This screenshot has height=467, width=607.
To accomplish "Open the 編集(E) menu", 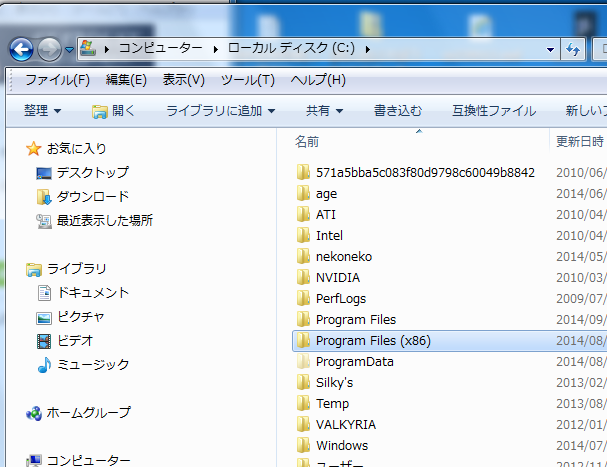I will [x=126, y=80].
